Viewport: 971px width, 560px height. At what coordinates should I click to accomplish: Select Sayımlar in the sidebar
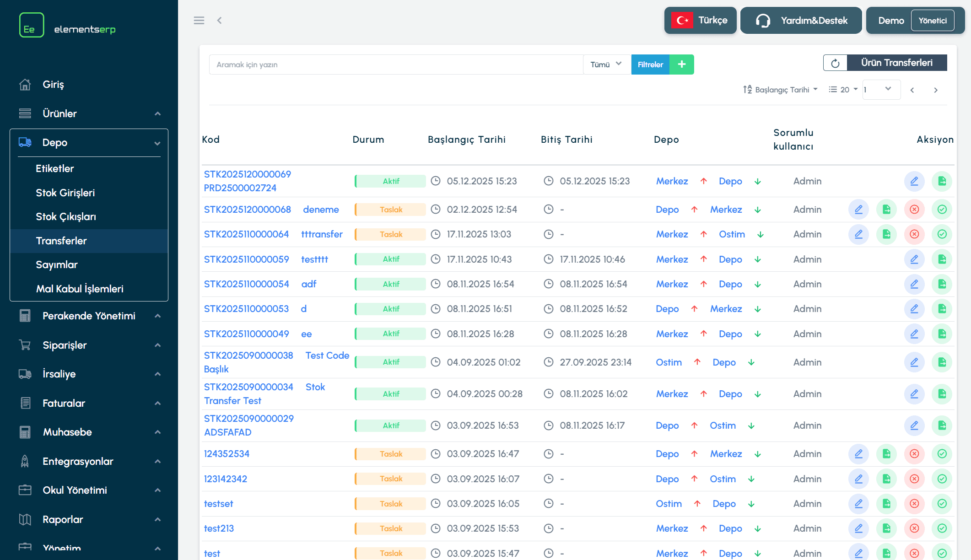pyautogui.click(x=57, y=264)
